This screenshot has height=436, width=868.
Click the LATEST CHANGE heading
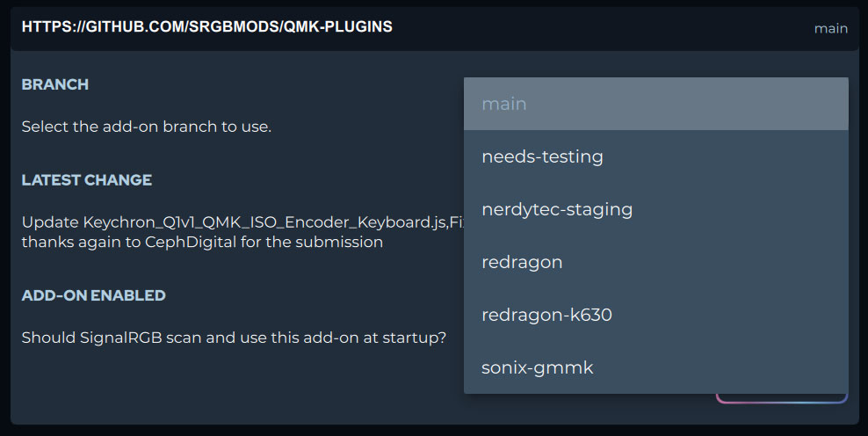pos(86,180)
